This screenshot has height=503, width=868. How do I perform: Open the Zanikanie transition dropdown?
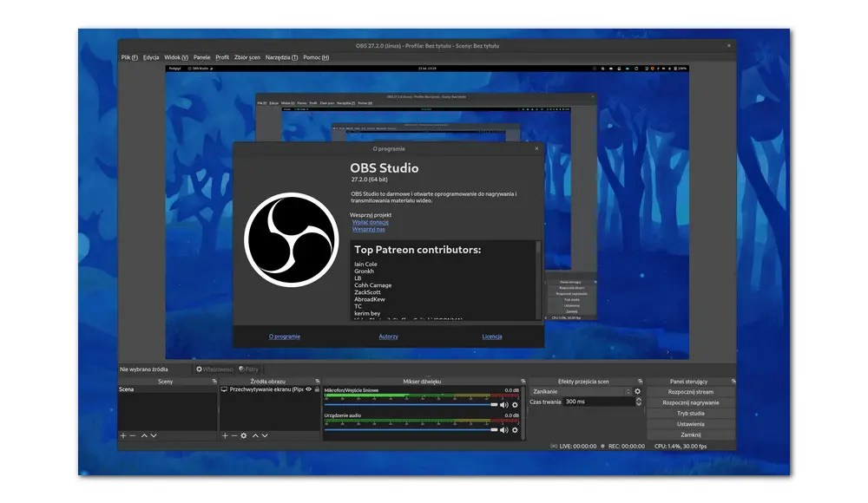[581, 391]
